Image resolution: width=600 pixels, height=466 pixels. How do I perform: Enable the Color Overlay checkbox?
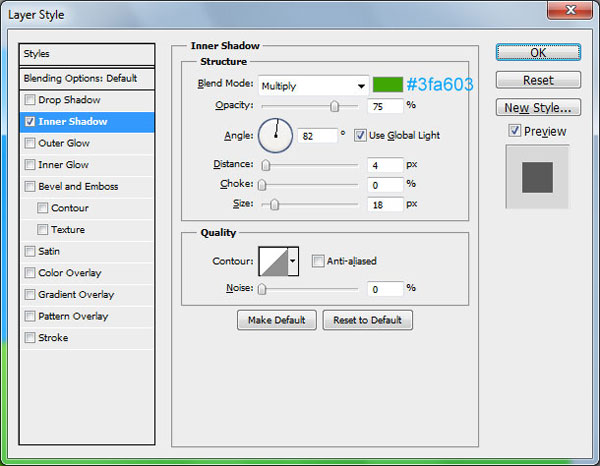(x=30, y=273)
